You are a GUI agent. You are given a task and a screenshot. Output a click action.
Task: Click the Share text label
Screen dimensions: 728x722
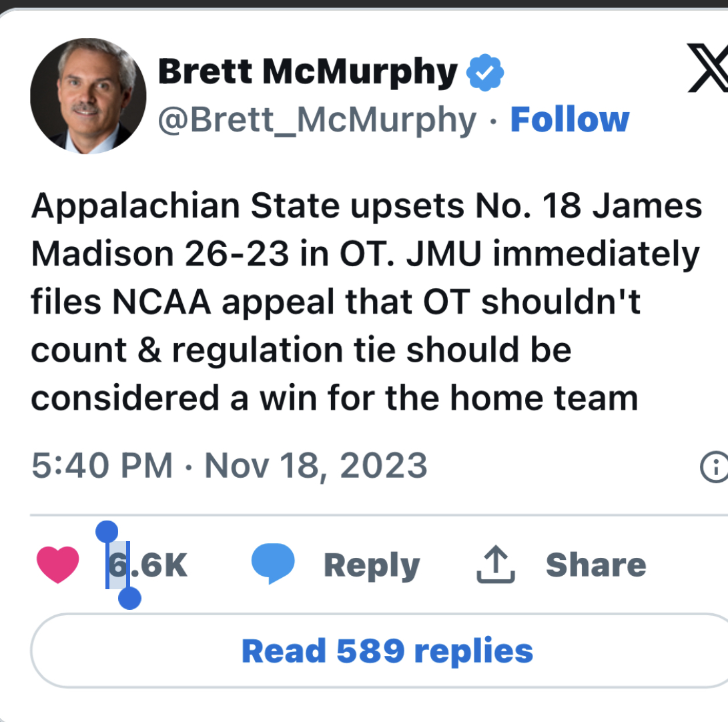point(596,565)
